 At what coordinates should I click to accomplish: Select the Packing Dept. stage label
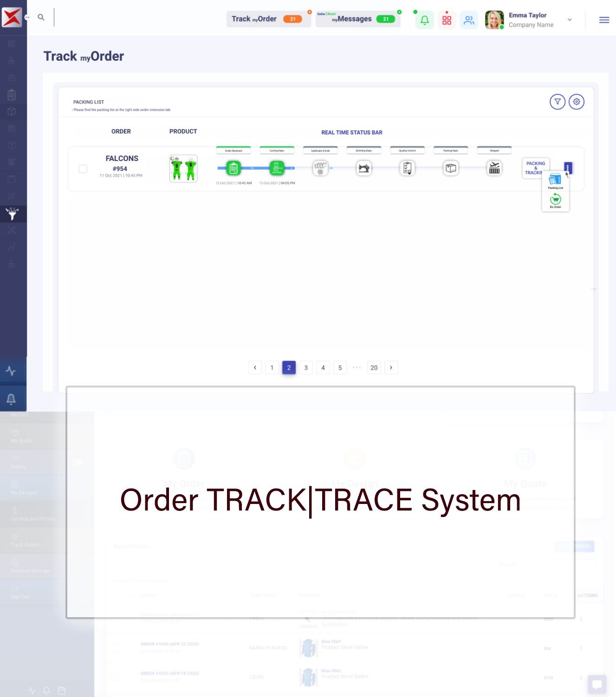(x=451, y=150)
